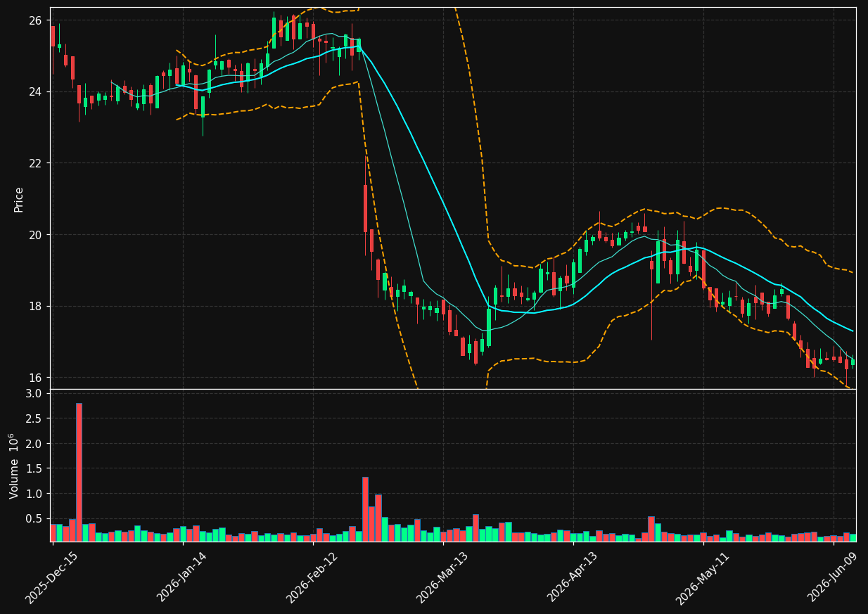Click the large red gap-down candle near 21
Screen dimensions: 868x614
365,208
